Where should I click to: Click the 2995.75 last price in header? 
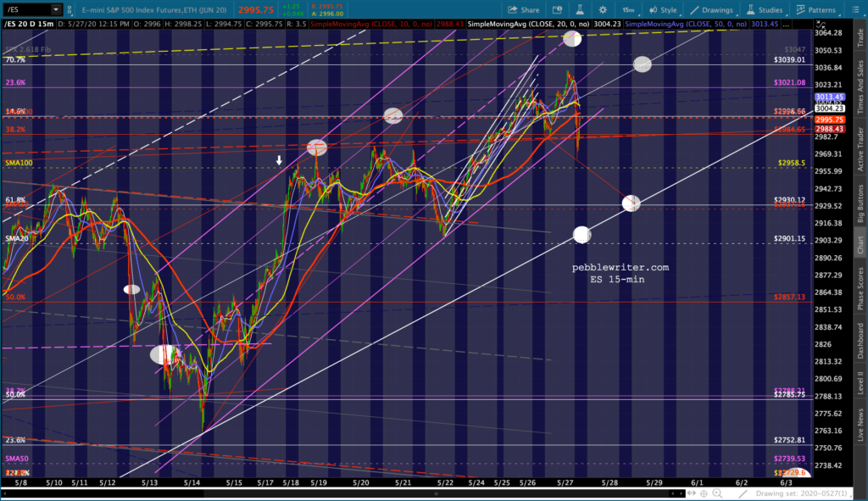tap(256, 10)
